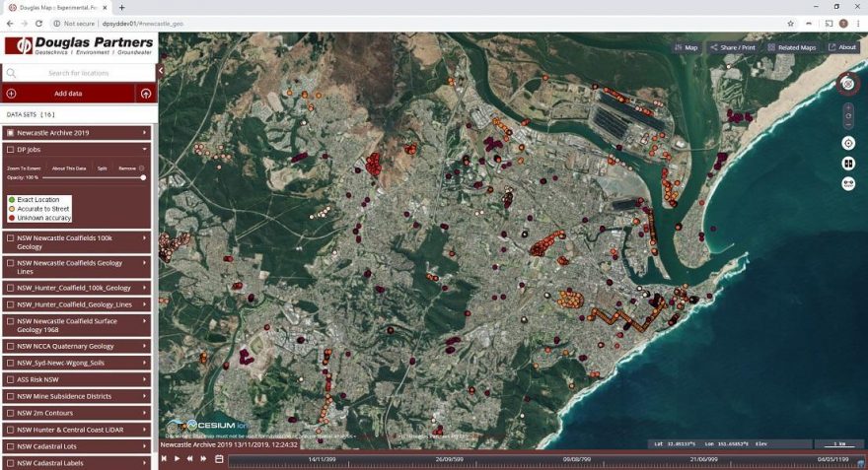Click Zoom To Extent for DP jobs

[24, 168]
